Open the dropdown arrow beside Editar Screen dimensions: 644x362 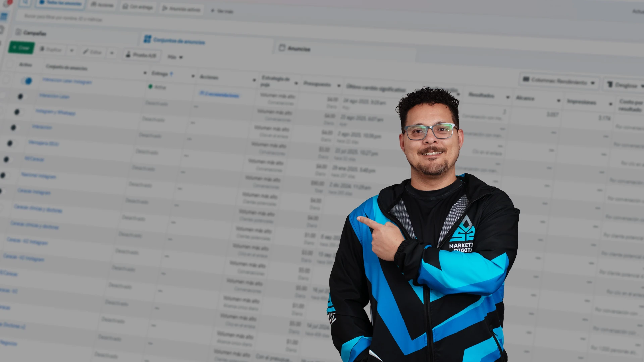(x=112, y=53)
